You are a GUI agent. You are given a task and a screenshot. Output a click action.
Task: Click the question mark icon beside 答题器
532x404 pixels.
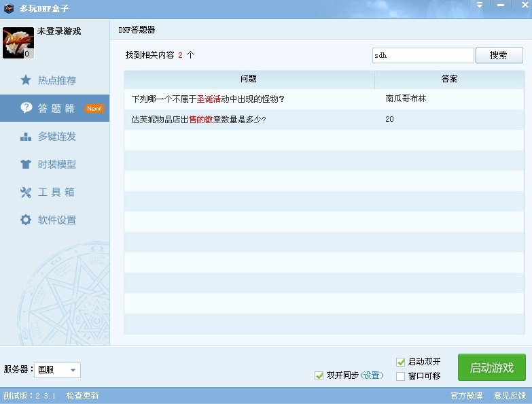[26, 108]
